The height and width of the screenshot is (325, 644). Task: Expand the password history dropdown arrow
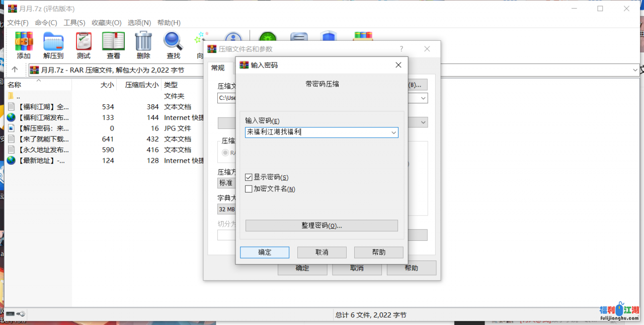pyautogui.click(x=393, y=133)
